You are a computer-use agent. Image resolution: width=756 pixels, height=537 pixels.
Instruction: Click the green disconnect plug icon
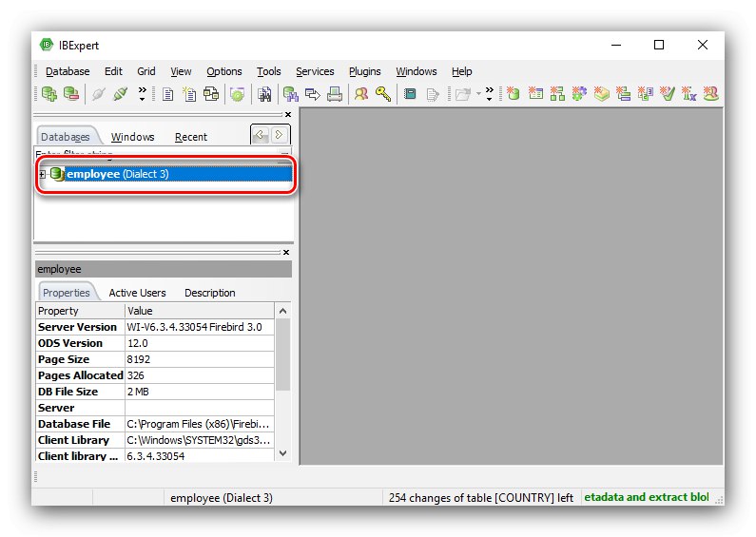120,93
